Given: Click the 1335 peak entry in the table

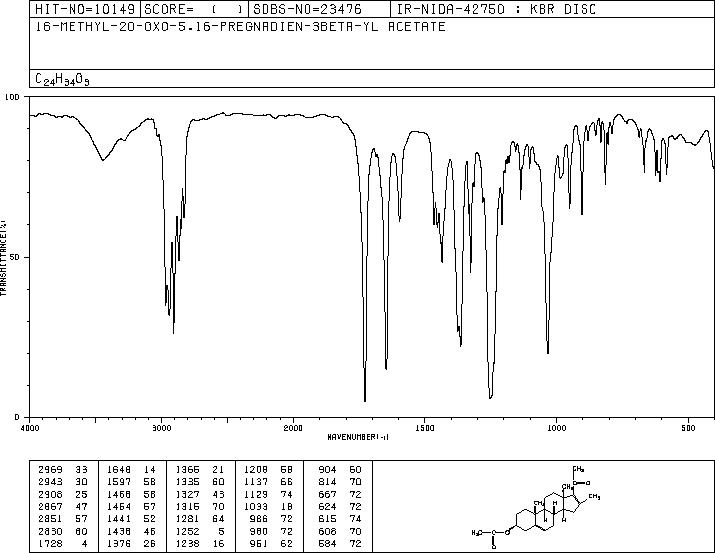Looking at the screenshot, I should point(200,482).
